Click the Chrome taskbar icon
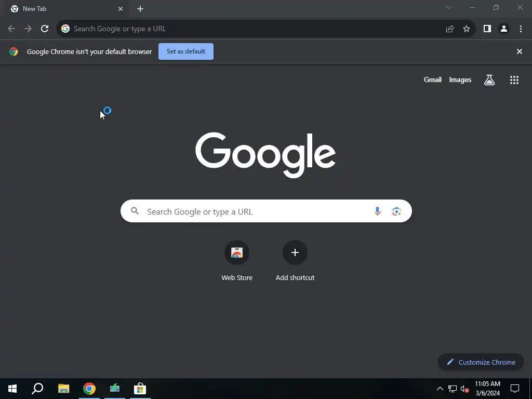 [89, 389]
